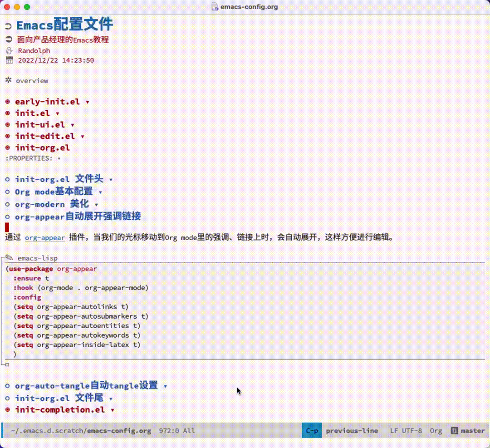
Task: Click the asterisk icon before overview
Action: 9,80
